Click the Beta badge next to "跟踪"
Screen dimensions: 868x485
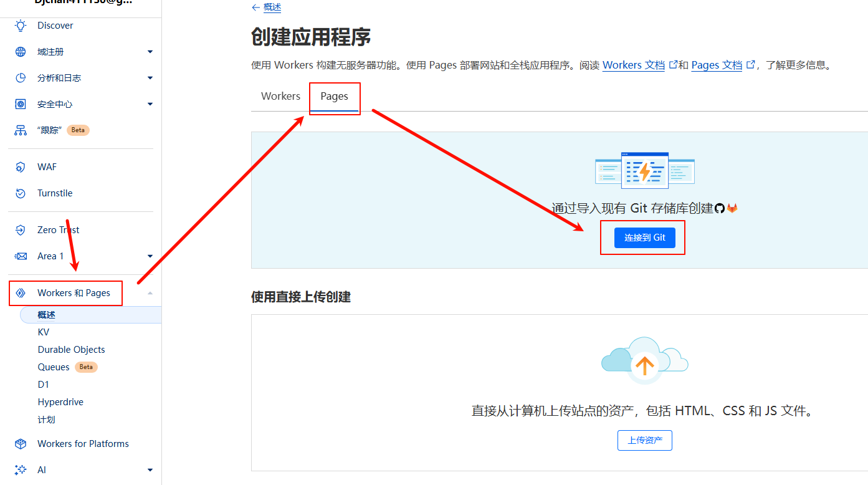coord(78,130)
